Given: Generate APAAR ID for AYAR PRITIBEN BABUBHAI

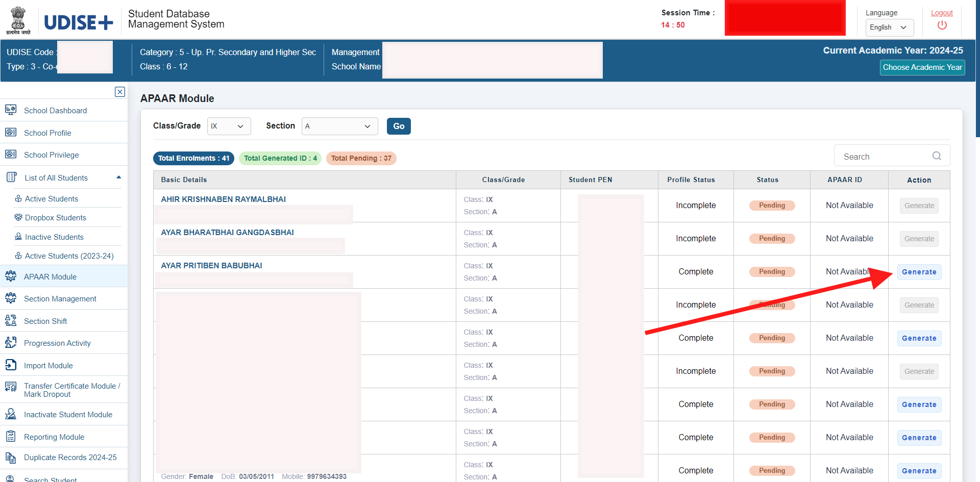Looking at the screenshot, I should (919, 272).
